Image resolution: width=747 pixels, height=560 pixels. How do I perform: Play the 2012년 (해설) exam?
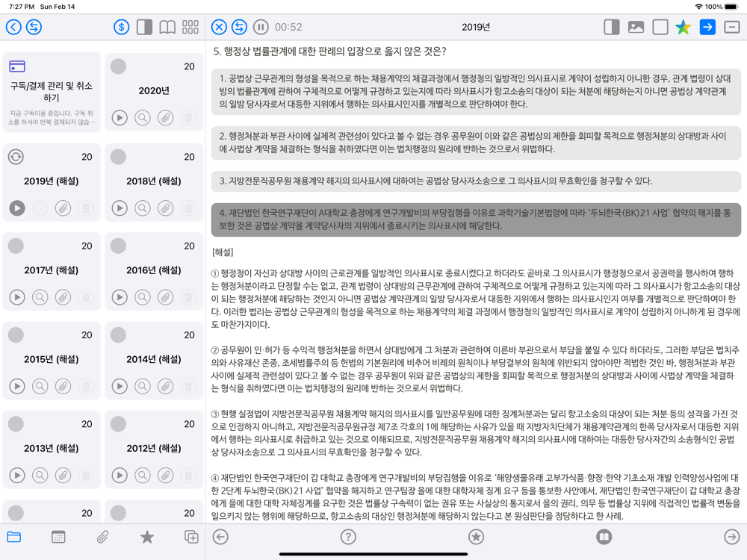(x=120, y=475)
